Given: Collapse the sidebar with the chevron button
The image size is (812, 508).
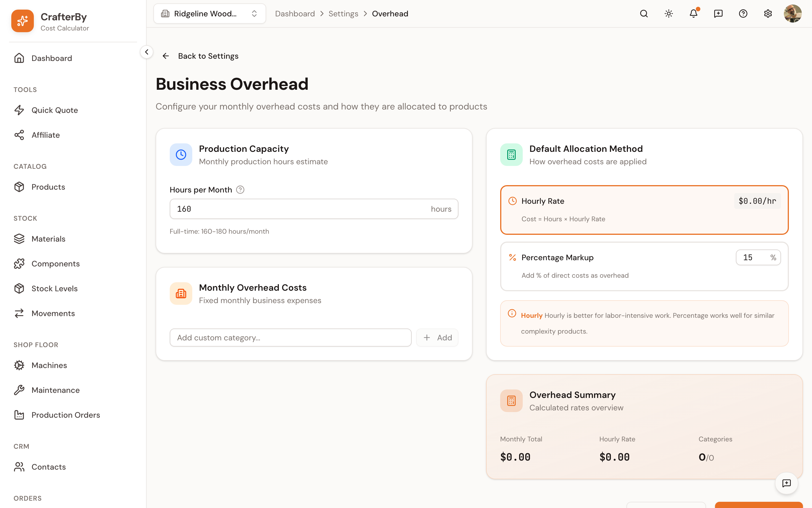Looking at the screenshot, I should point(147,52).
